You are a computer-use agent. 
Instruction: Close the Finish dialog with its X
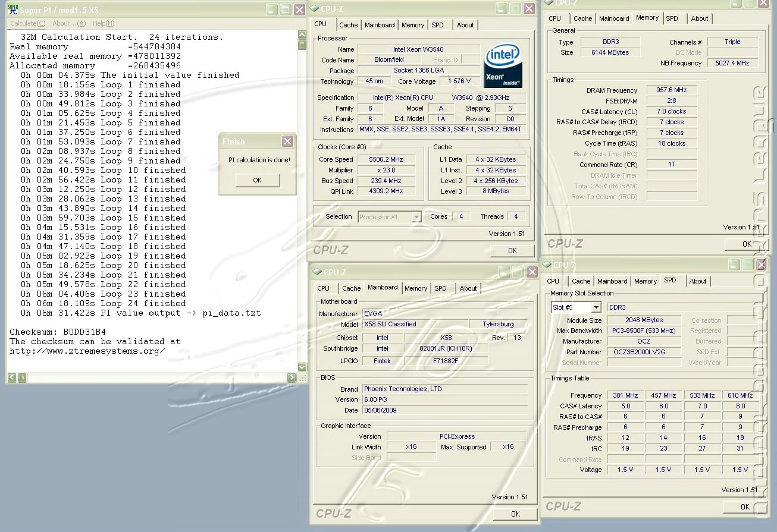click(287, 141)
